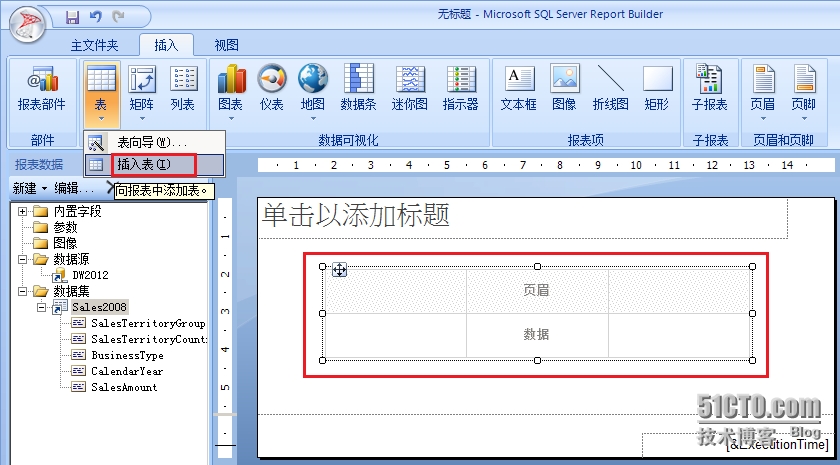840x465 pixels.
Task: Insert a 折线图 line
Action: [611, 88]
